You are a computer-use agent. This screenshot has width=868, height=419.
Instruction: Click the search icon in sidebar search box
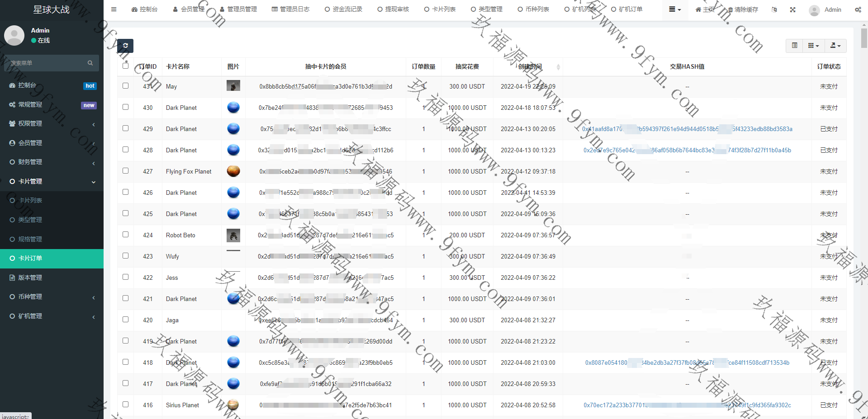pyautogui.click(x=90, y=63)
